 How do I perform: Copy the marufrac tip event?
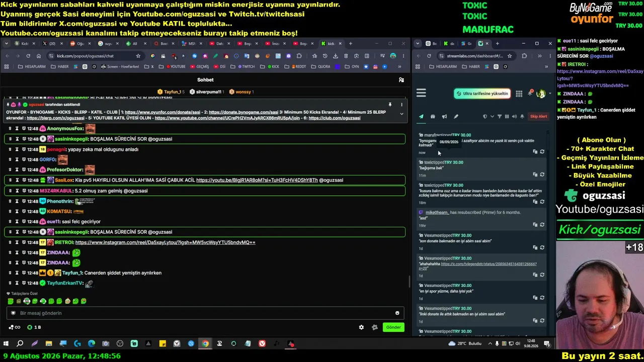tap(535, 151)
